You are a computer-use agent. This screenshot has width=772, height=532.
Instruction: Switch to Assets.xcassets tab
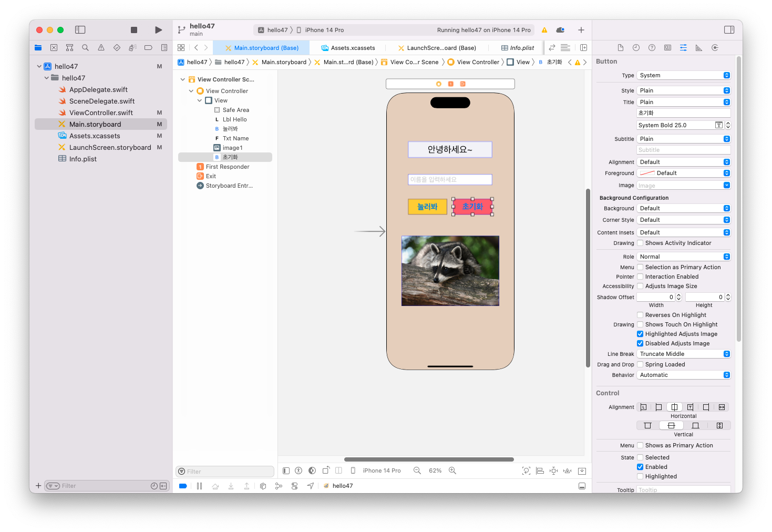tap(348, 48)
